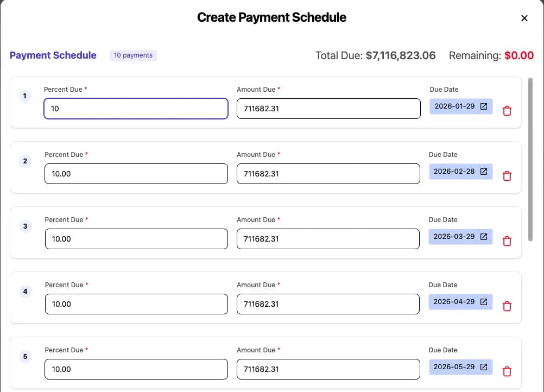Delete payment row 5 via trash icon
The image size is (544, 392).
coord(507,371)
